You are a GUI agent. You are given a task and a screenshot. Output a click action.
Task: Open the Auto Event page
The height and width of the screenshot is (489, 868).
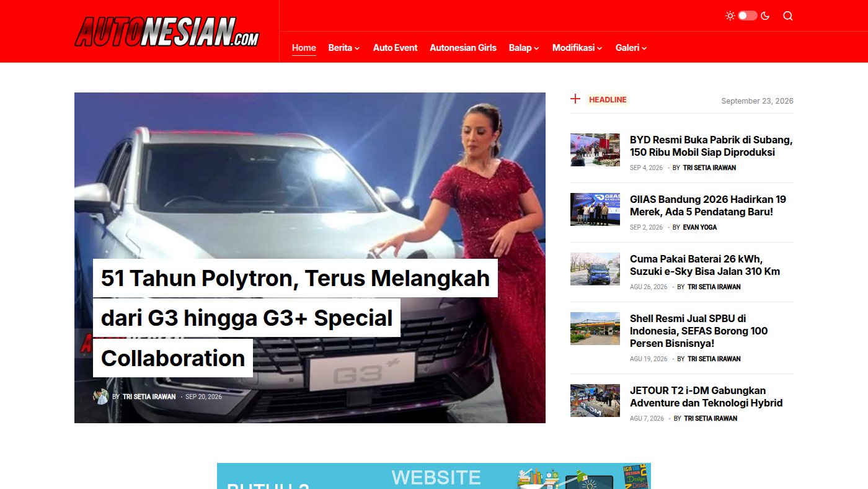pos(395,48)
